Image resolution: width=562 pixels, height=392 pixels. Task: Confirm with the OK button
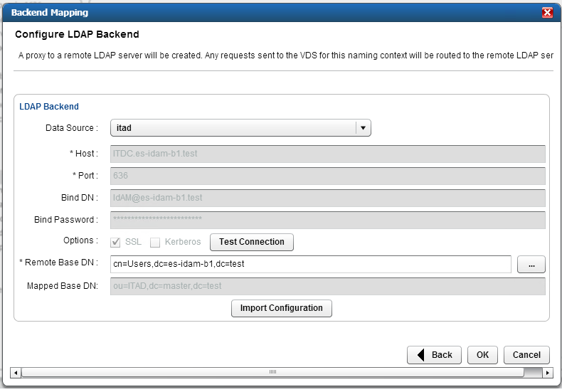click(482, 355)
